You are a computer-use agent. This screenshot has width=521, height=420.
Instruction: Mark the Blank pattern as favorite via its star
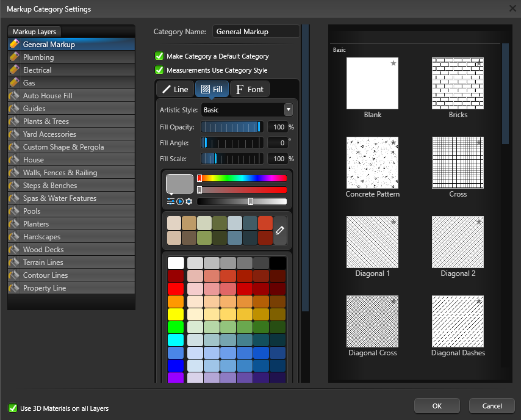click(x=393, y=62)
